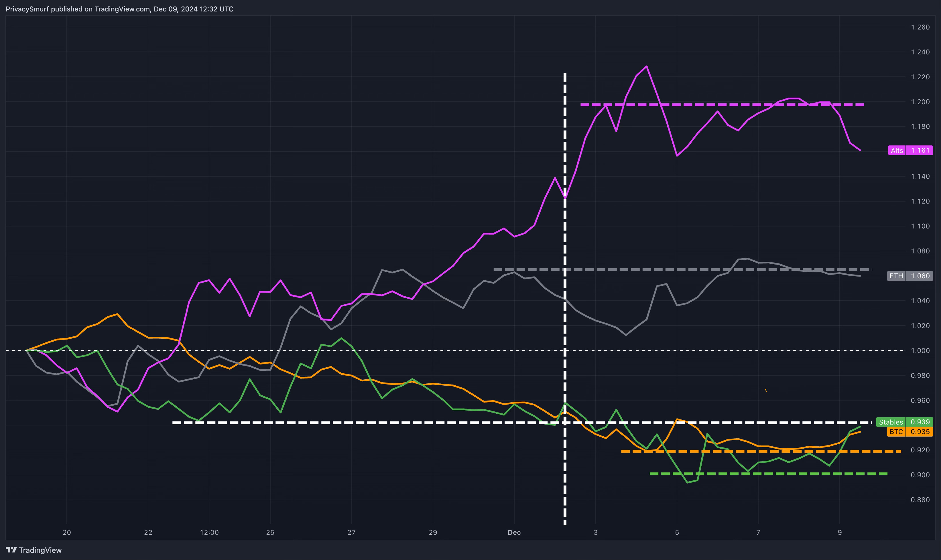Screen dimensions: 941x560
Task: Click the date label 20 on time axis
Action: click(67, 533)
